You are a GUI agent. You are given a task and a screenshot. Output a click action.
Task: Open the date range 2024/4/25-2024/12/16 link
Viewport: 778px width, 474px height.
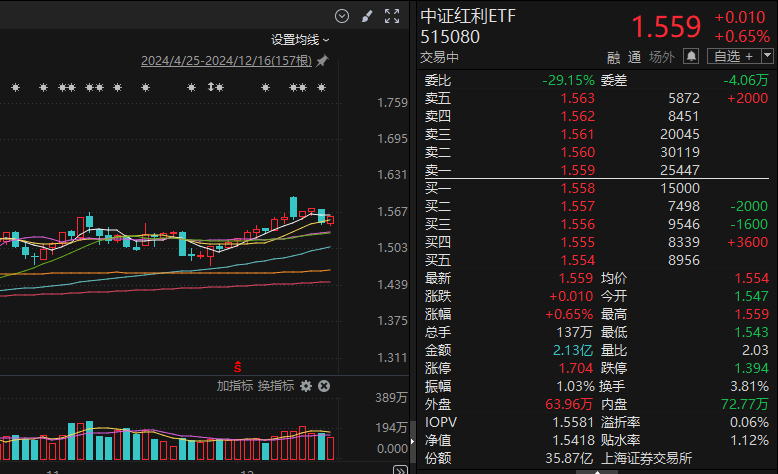[226, 61]
